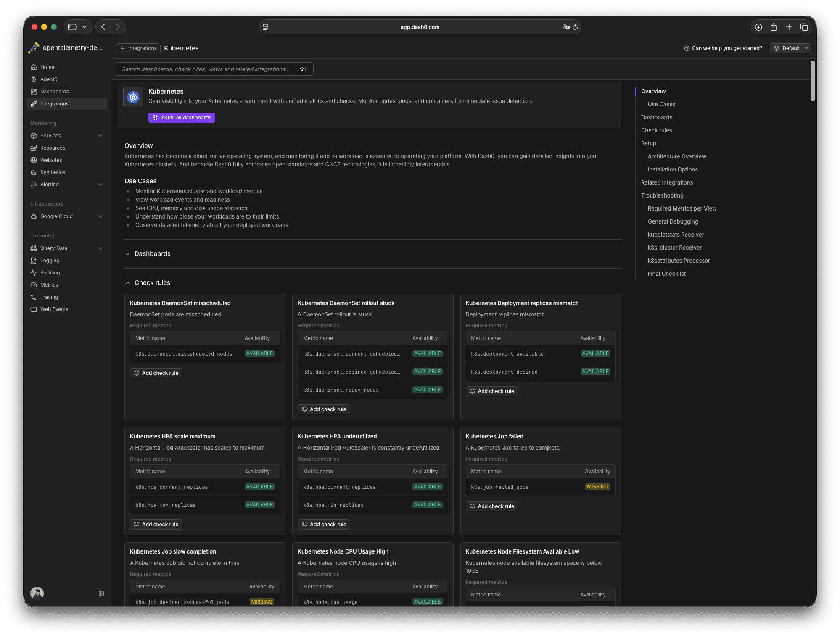This screenshot has width=840, height=638.
Task: Jump to kubeletstats Receiver in contents
Action: [x=676, y=235]
